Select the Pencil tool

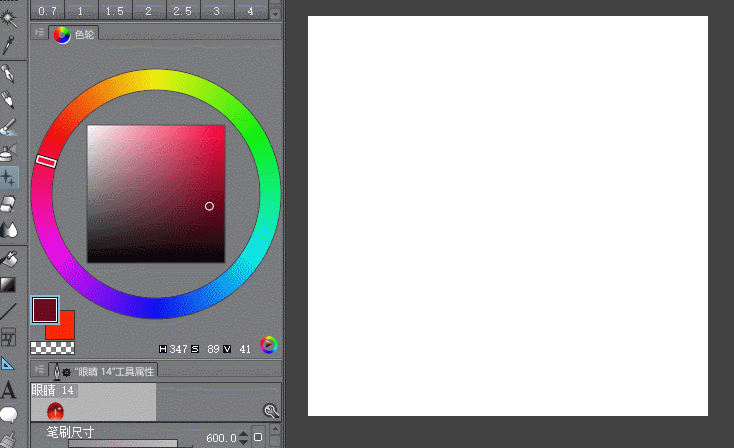8,99
